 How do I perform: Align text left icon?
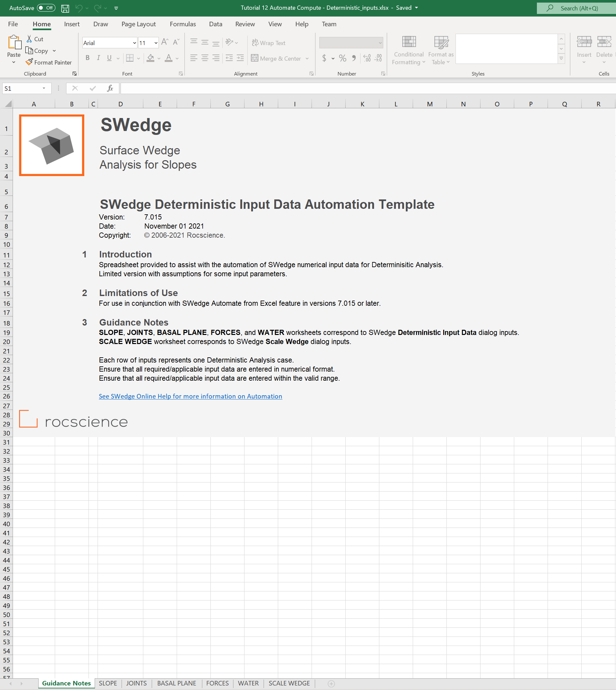(194, 58)
